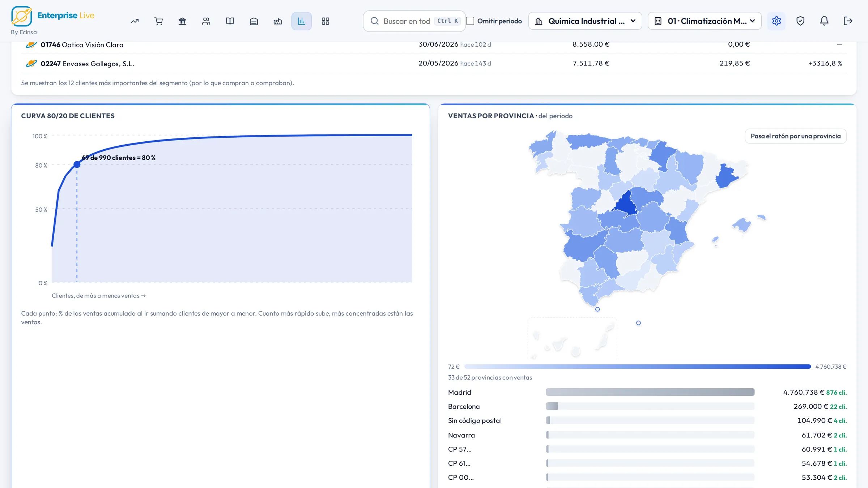
Task: Click the CP 61... row label
Action: click(x=459, y=463)
